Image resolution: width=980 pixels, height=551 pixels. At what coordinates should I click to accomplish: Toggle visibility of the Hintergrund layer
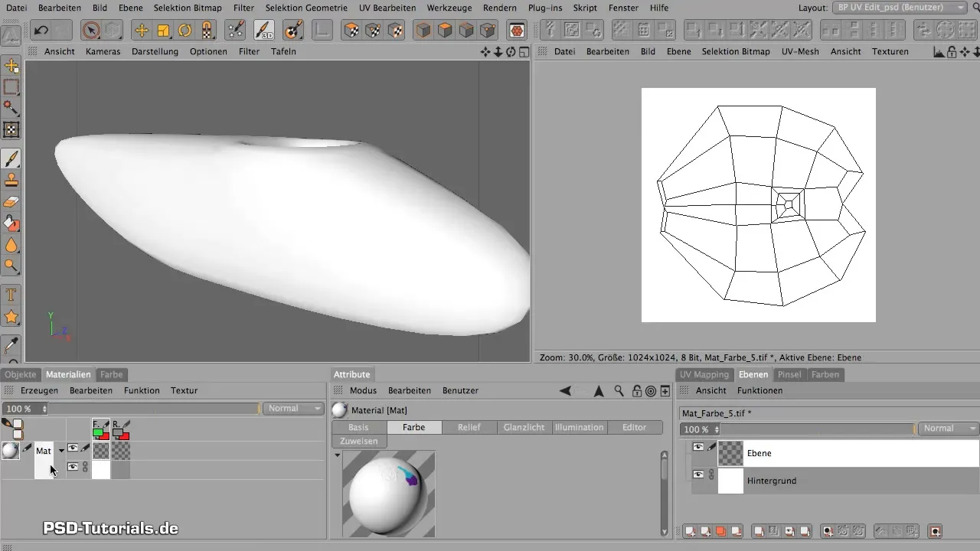(698, 474)
